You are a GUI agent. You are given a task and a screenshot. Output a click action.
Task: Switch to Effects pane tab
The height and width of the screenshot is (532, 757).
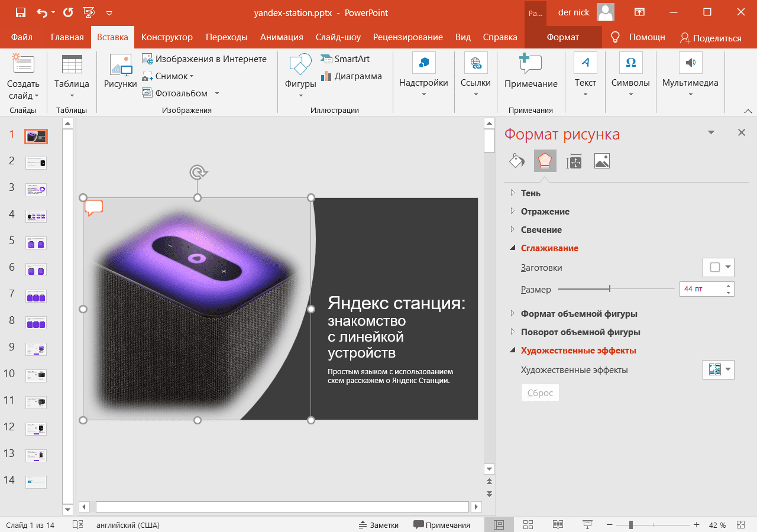click(x=545, y=161)
